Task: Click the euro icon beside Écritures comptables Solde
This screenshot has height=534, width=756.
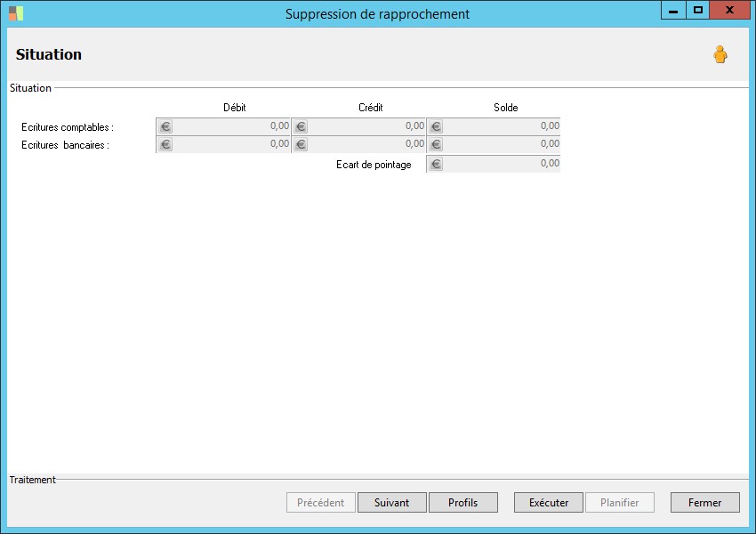Action: coord(435,126)
